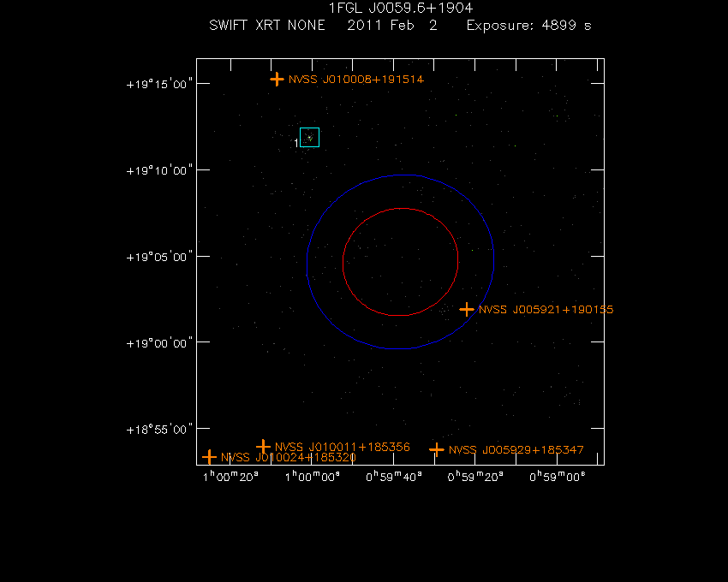Click the 1h00m20s right ascension label

pos(230,477)
